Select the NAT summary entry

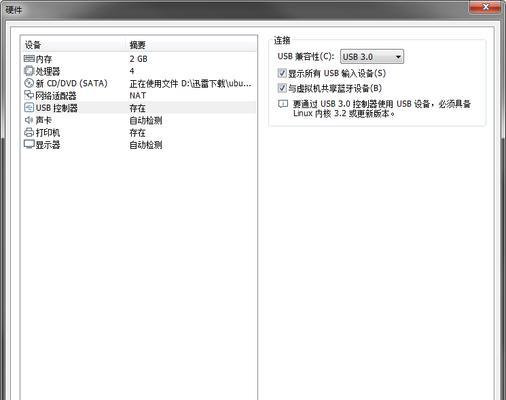point(138,95)
